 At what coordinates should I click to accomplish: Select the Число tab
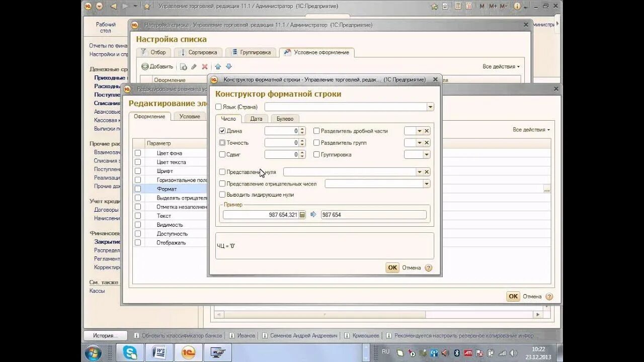[x=228, y=119]
